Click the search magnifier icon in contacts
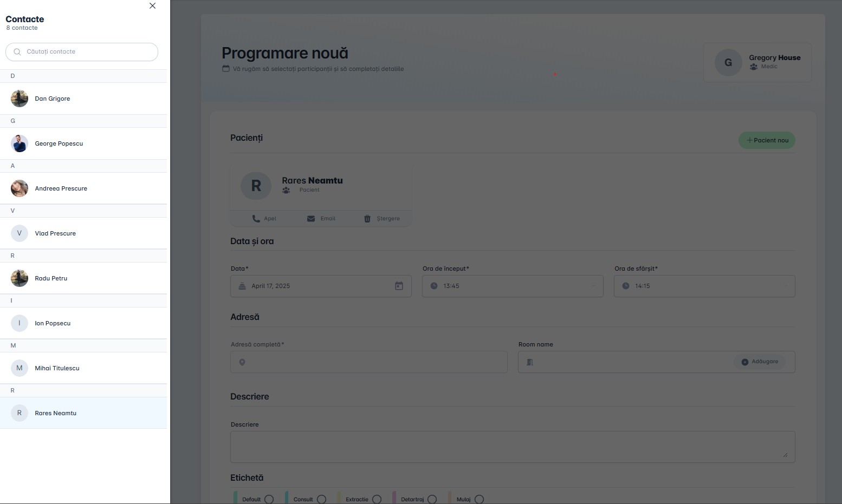This screenshot has height=504, width=842. point(17,52)
